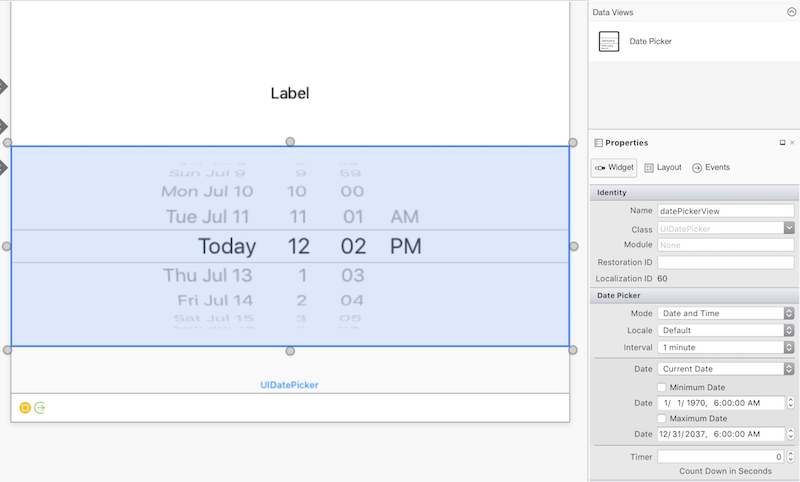This screenshot has height=482, width=800.
Task: Open the Layout tab
Action: [663, 168]
